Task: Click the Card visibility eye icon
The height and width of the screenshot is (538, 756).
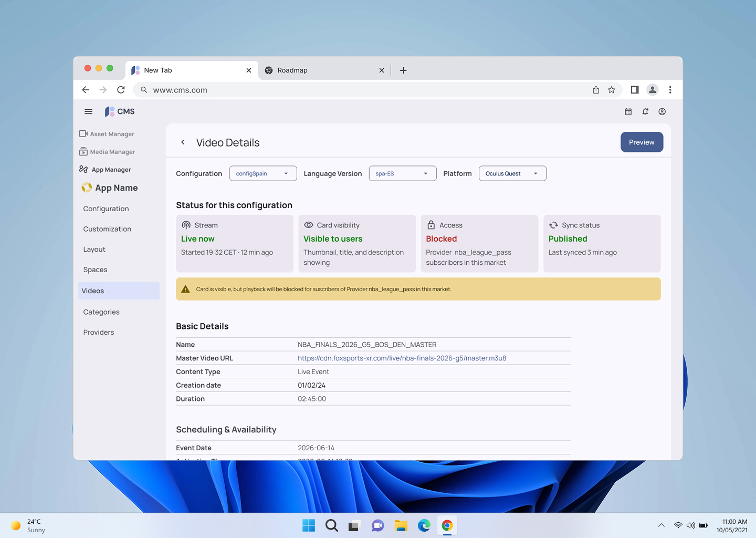Action: (309, 225)
